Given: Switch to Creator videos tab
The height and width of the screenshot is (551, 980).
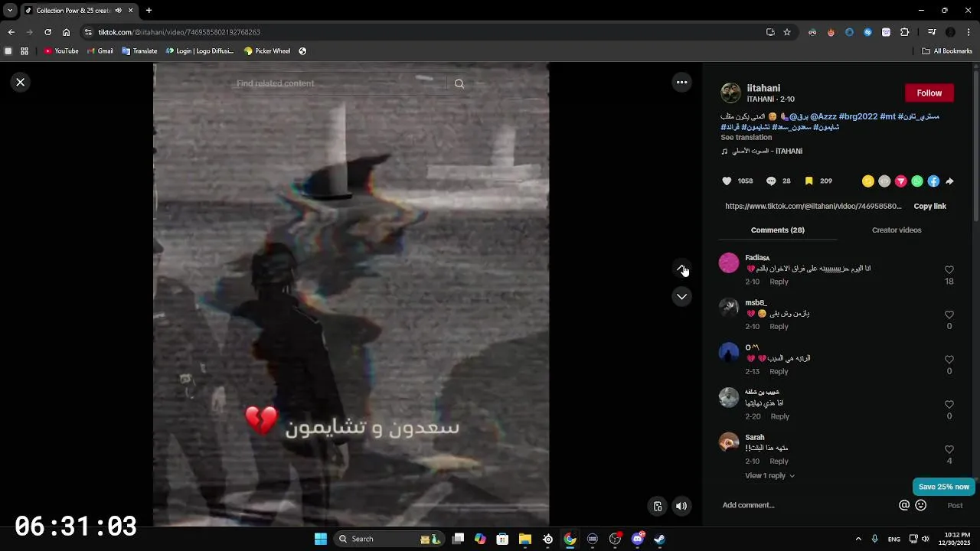Looking at the screenshot, I should click(x=897, y=230).
